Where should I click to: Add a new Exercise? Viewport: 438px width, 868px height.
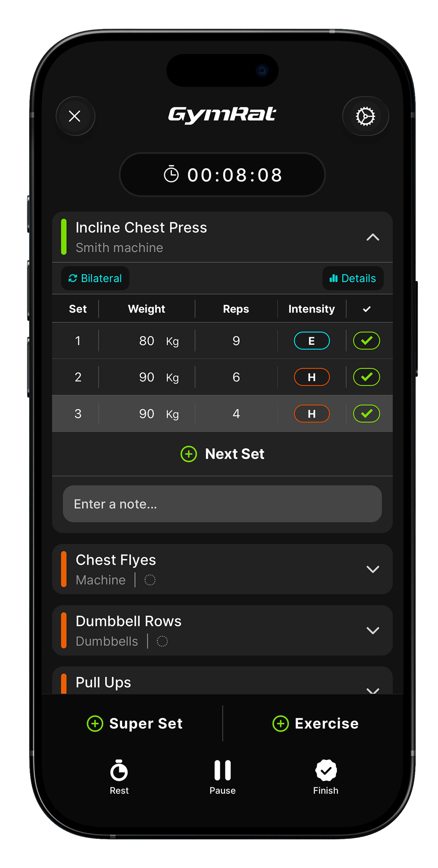[x=315, y=723]
